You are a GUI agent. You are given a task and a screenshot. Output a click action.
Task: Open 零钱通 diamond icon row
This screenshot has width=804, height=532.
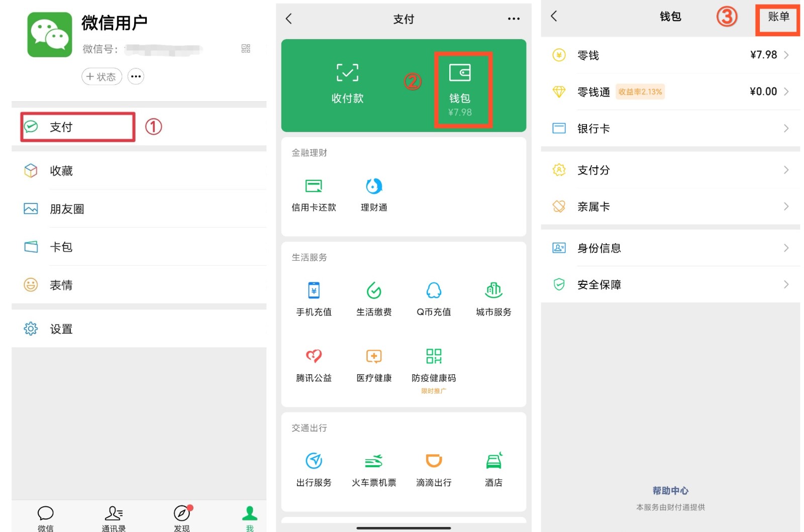[670, 92]
